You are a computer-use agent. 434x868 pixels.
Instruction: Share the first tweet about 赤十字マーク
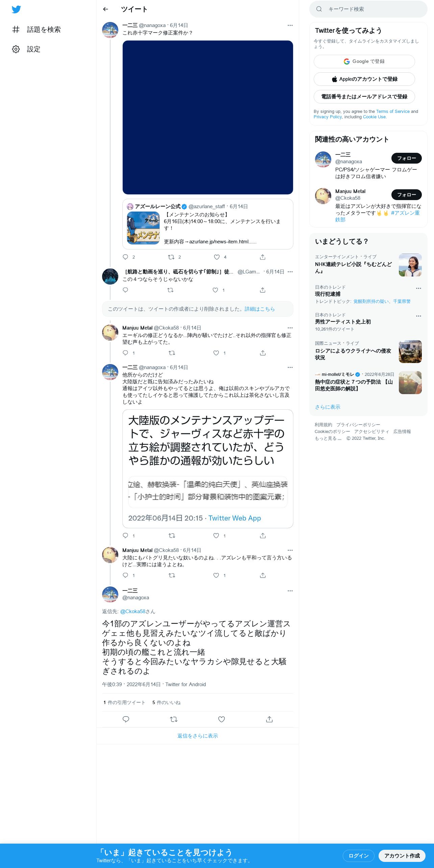pyautogui.click(x=263, y=257)
